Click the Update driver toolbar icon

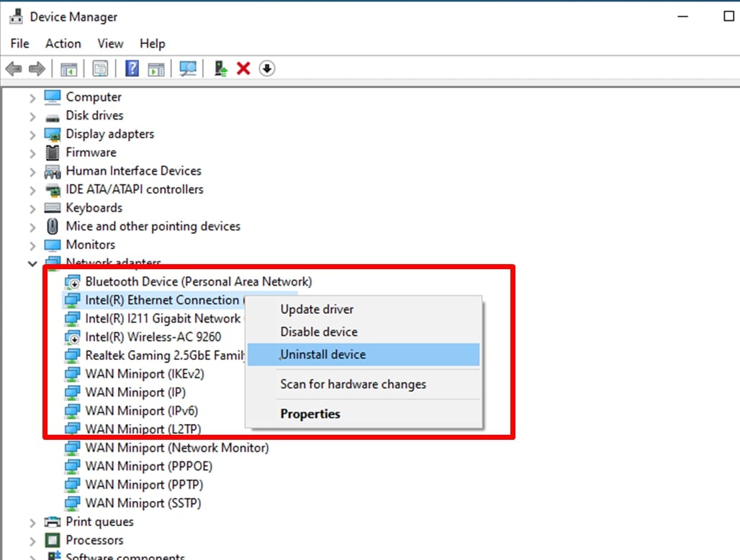click(221, 68)
